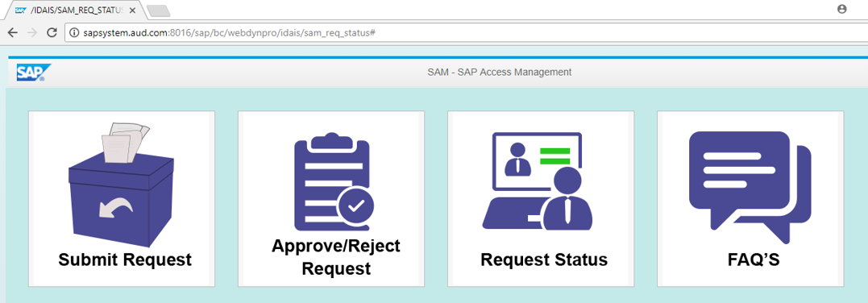Click the Submit Request label
The height and width of the screenshot is (303, 868).
pos(125,259)
